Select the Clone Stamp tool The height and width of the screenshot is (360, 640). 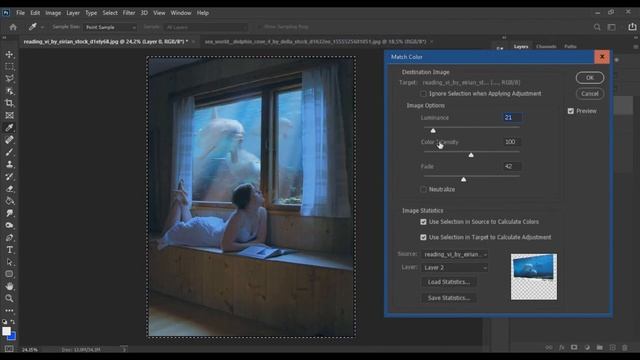pos(9,164)
